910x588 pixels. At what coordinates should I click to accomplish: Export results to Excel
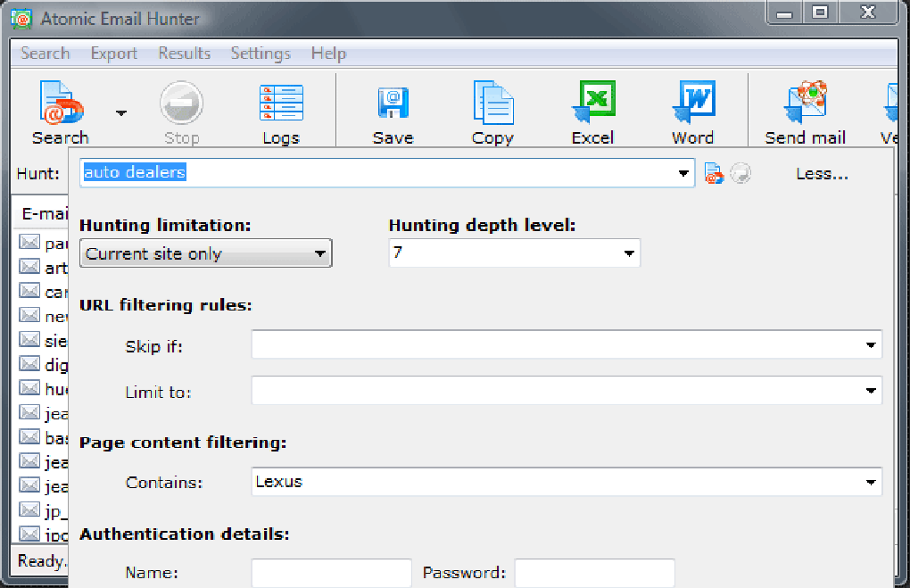592,112
